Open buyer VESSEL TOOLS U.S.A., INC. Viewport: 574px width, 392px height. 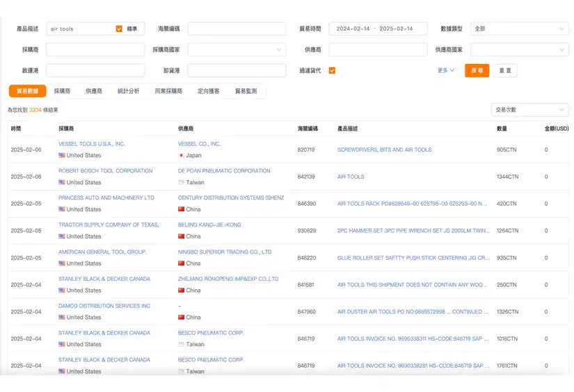coord(92,144)
